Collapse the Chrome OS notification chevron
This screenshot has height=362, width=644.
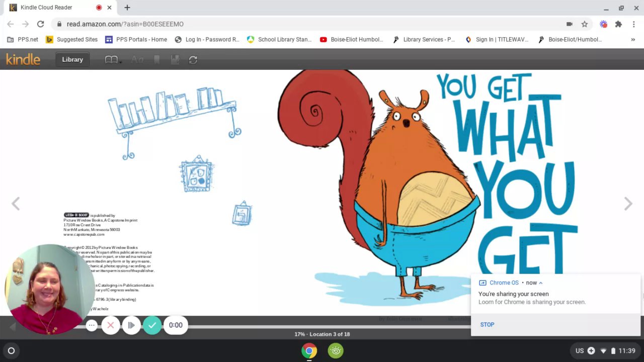[540, 283]
